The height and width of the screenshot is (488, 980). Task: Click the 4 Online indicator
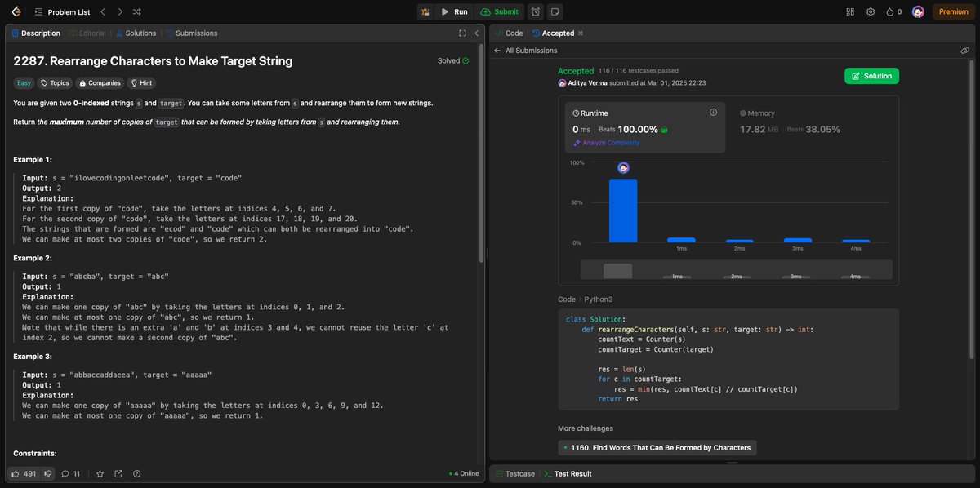[464, 473]
